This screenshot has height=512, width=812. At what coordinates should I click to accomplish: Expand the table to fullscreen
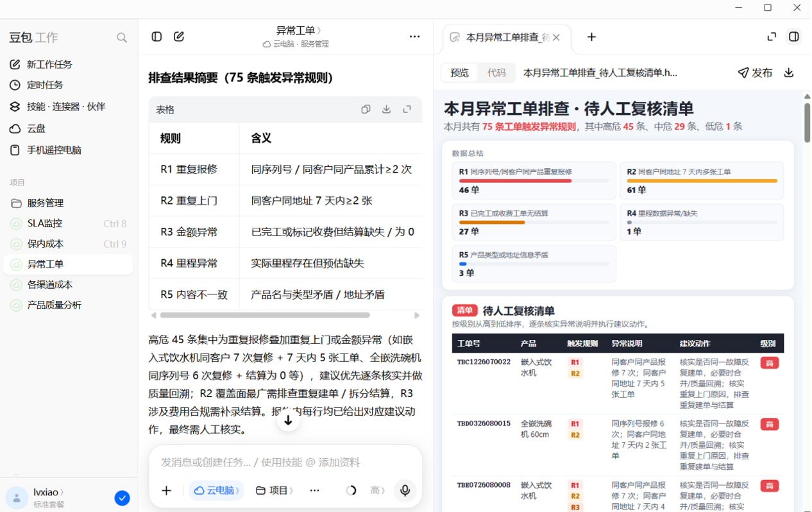[x=407, y=109]
